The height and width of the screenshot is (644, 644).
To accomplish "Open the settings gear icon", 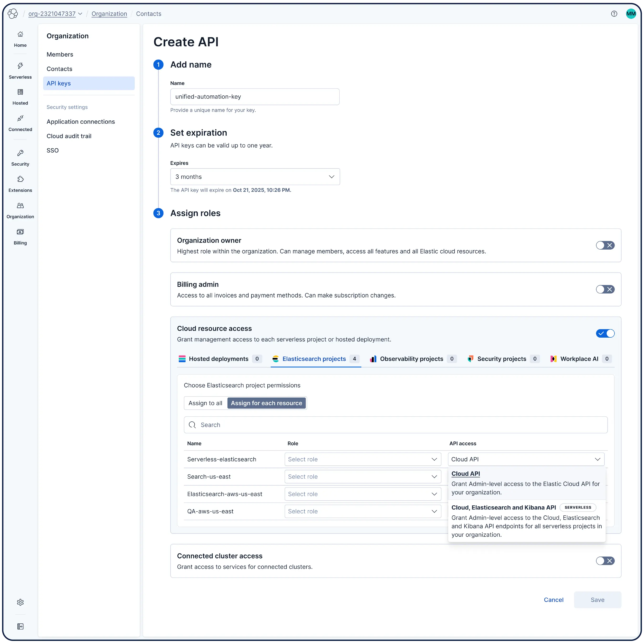I will coord(20,602).
